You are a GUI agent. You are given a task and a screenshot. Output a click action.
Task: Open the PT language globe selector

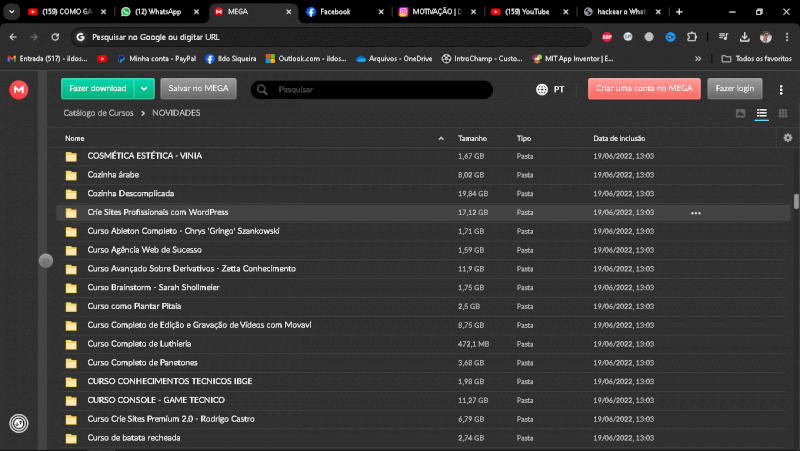tap(550, 89)
